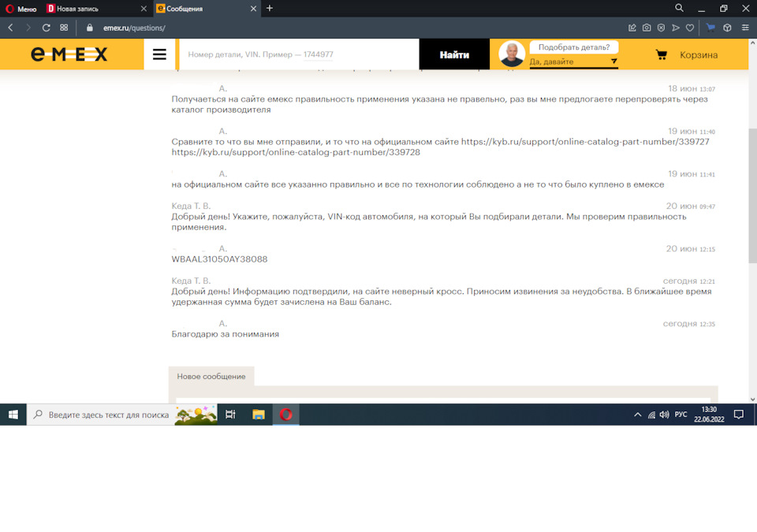Go back to previous page
This screenshot has width=757, height=532.
coord(10,28)
